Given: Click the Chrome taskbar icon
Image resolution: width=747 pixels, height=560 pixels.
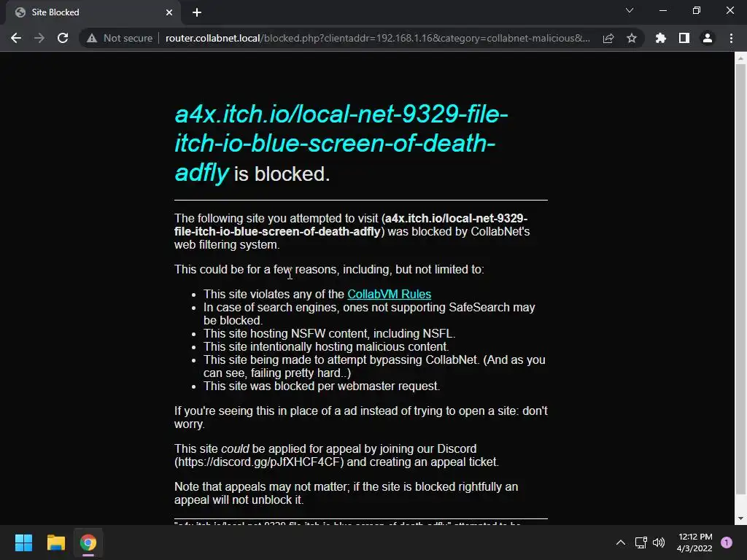Looking at the screenshot, I should tap(88, 542).
